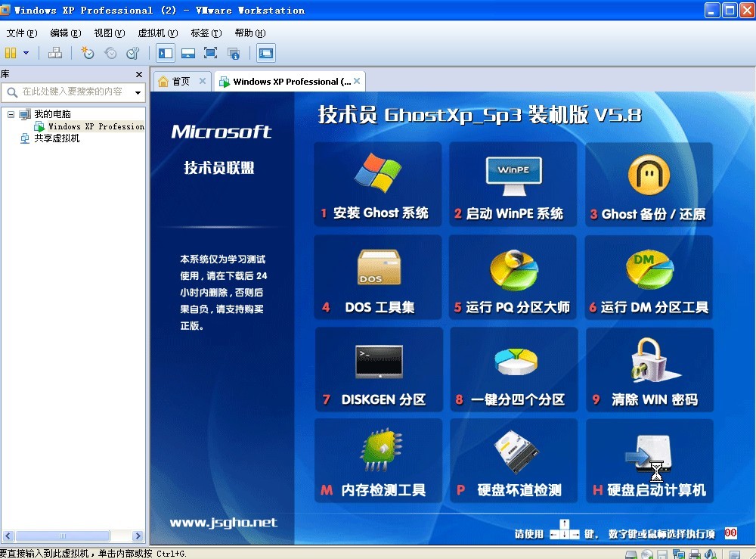Choose option 3 Ghost 备份/还原
This screenshot has width=756, height=559.
[649, 184]
